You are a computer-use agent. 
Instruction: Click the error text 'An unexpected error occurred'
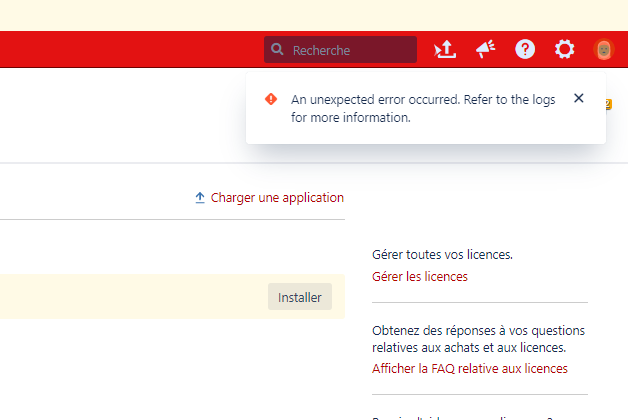(375, 99)
